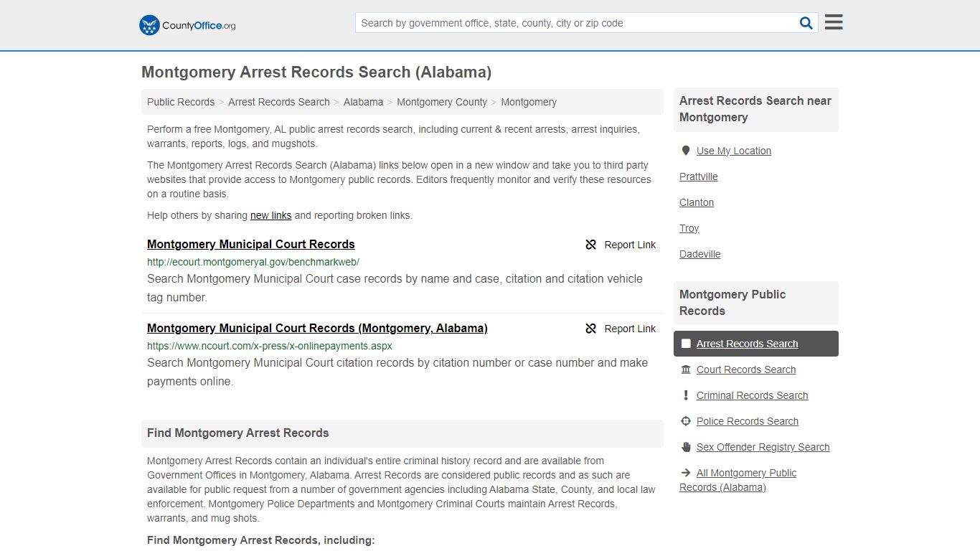Open Montgomery Municipal Court Records heading link

(251, 244)
